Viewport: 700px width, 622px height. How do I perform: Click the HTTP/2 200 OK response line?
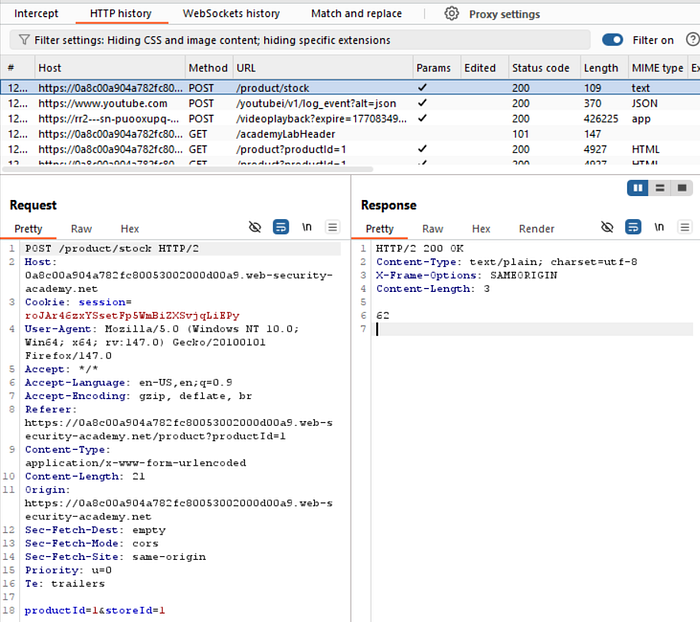point(420,249)
